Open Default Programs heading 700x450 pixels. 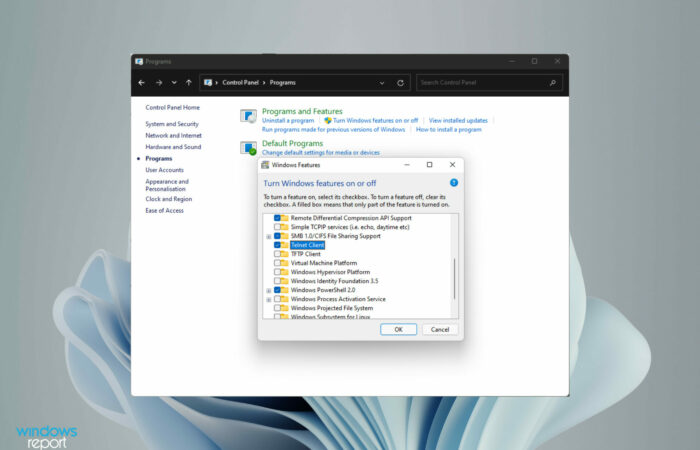click(x=292, y=143)
